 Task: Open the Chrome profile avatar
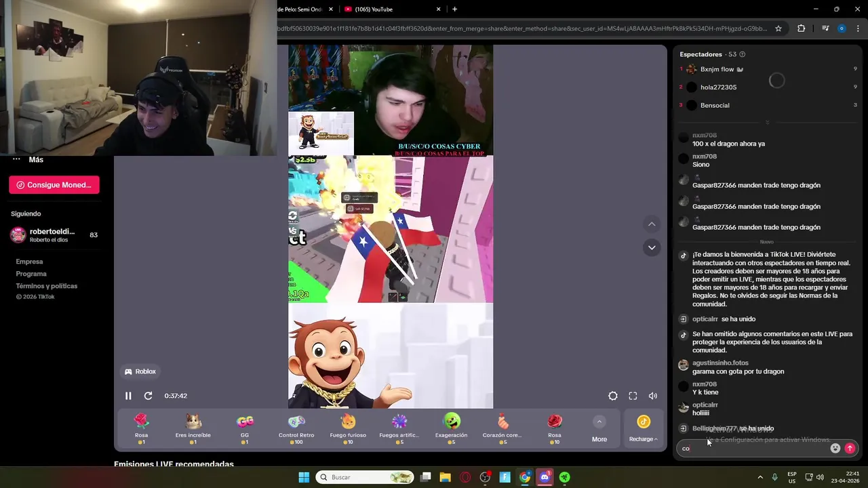pyautogui.click(x=842, y=28)
